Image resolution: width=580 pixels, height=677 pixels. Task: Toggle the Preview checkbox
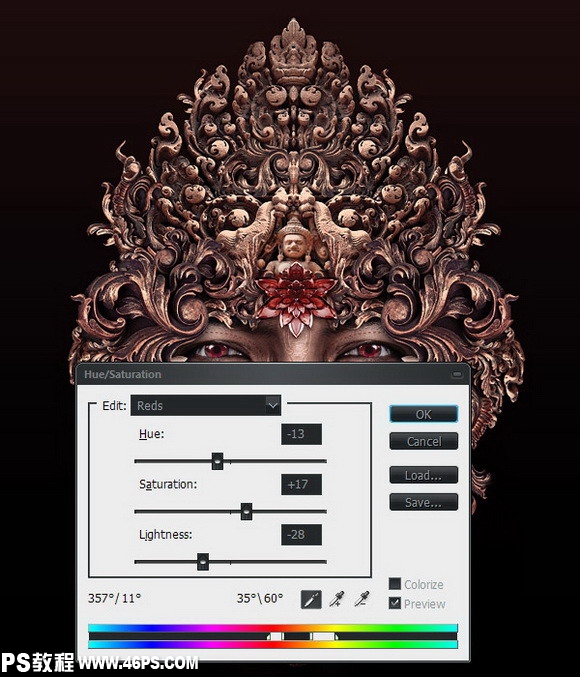point(395,603)
